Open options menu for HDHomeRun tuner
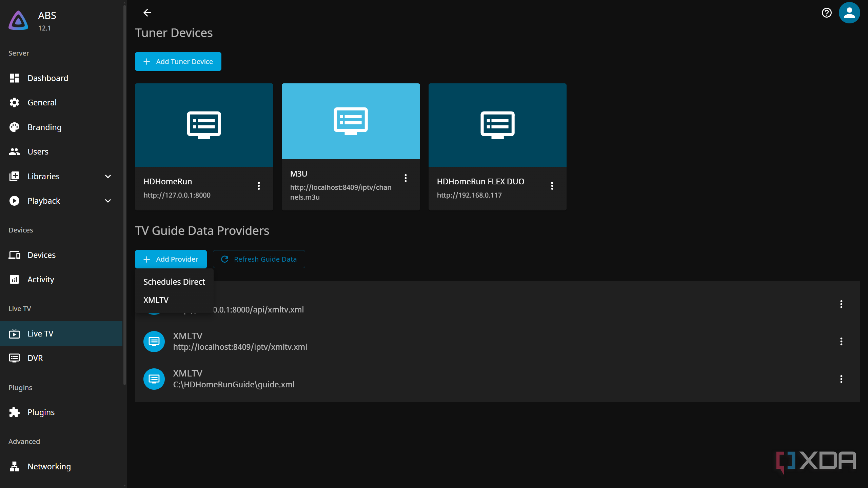868x488 pixels. 259,186
